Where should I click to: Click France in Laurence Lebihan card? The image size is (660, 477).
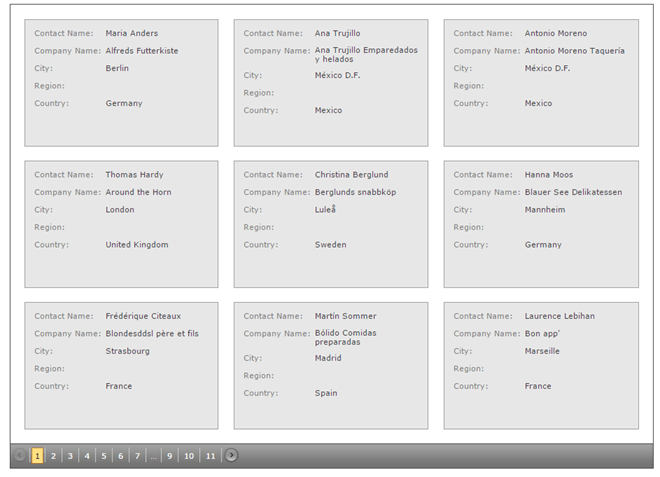[538, 386]
